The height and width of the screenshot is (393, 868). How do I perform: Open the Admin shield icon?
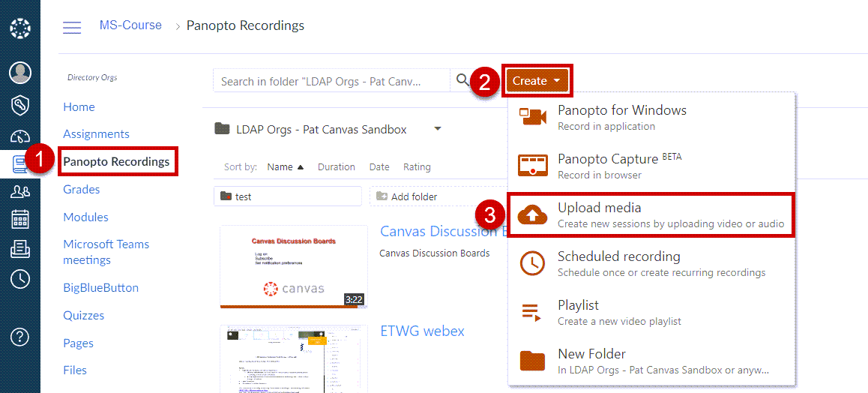point(20,105)
